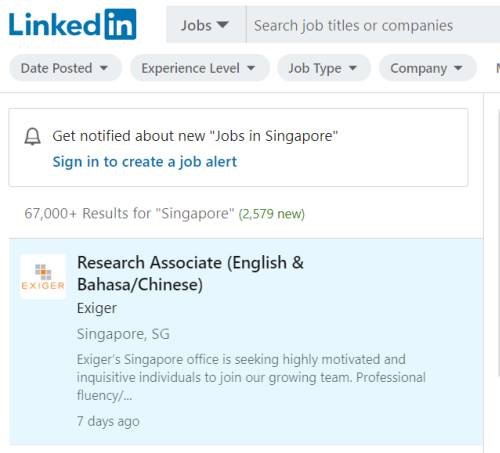
Task: Open the Company filter
Action: pos(428,68)
